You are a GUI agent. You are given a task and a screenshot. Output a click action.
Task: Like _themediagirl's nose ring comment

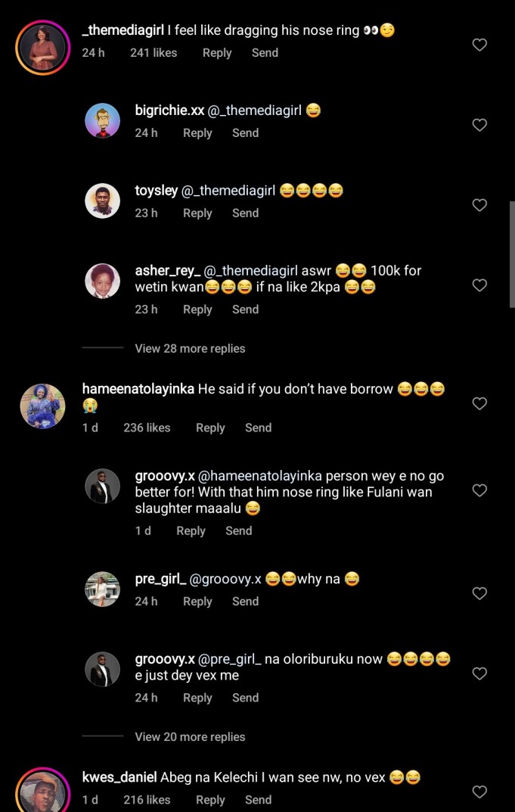tap(479, 45)
